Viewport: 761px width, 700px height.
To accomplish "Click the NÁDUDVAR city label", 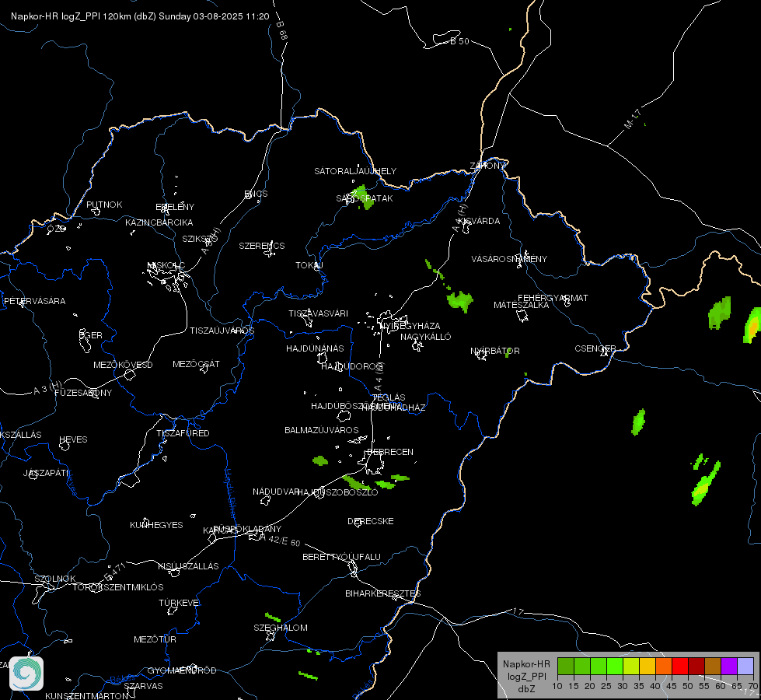I will click(x=276, y=492).
